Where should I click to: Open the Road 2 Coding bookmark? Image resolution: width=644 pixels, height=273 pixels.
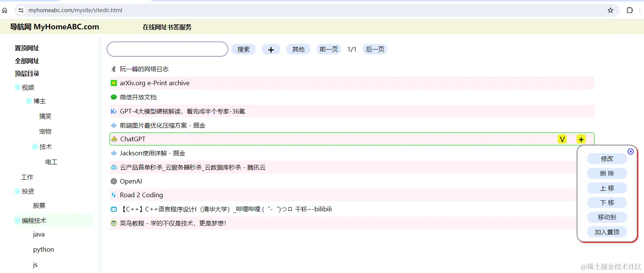click(141, 195)
